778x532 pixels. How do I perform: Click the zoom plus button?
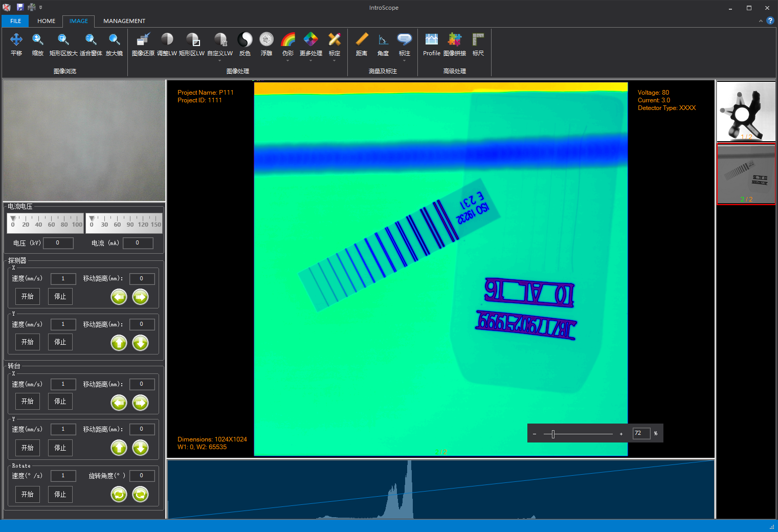(x=621, y=434)
